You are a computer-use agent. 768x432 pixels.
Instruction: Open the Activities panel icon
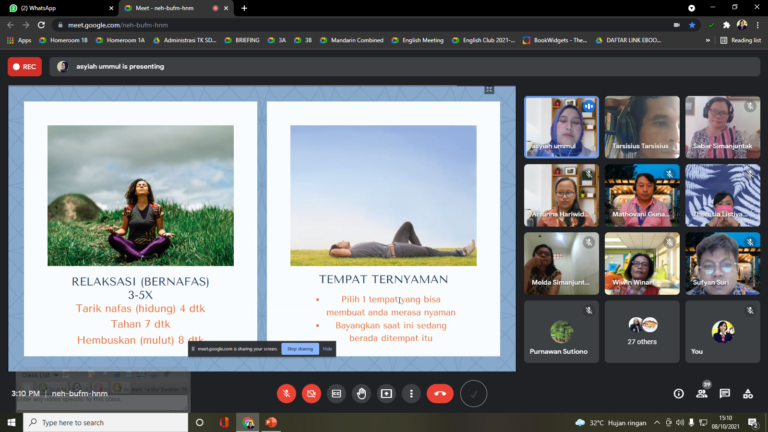tap(748, 394)
